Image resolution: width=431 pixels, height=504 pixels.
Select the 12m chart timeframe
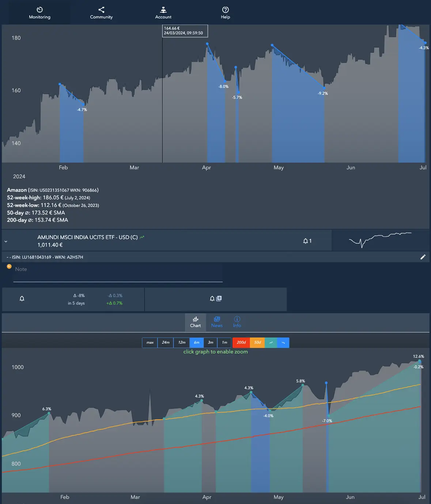coord(181,343)
